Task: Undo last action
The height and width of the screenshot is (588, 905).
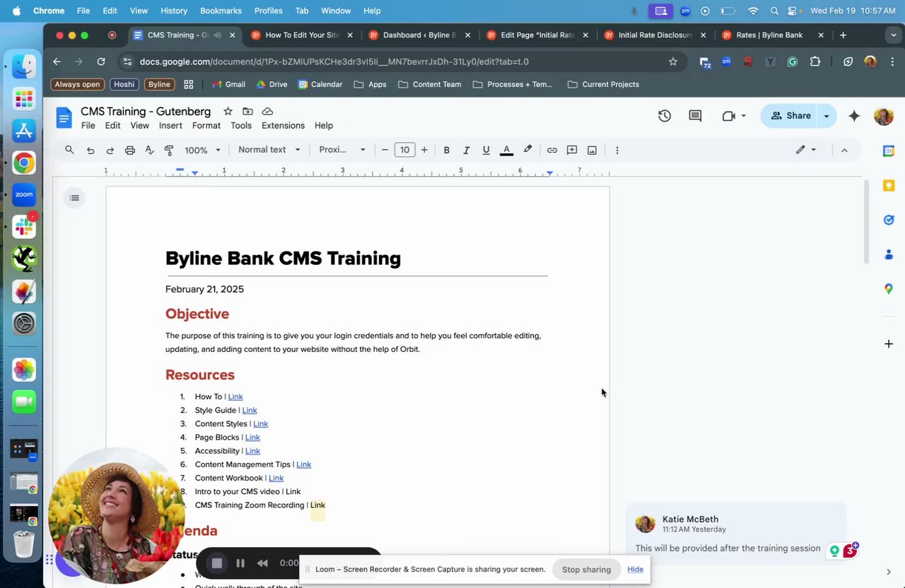Action: click(90, 150)
